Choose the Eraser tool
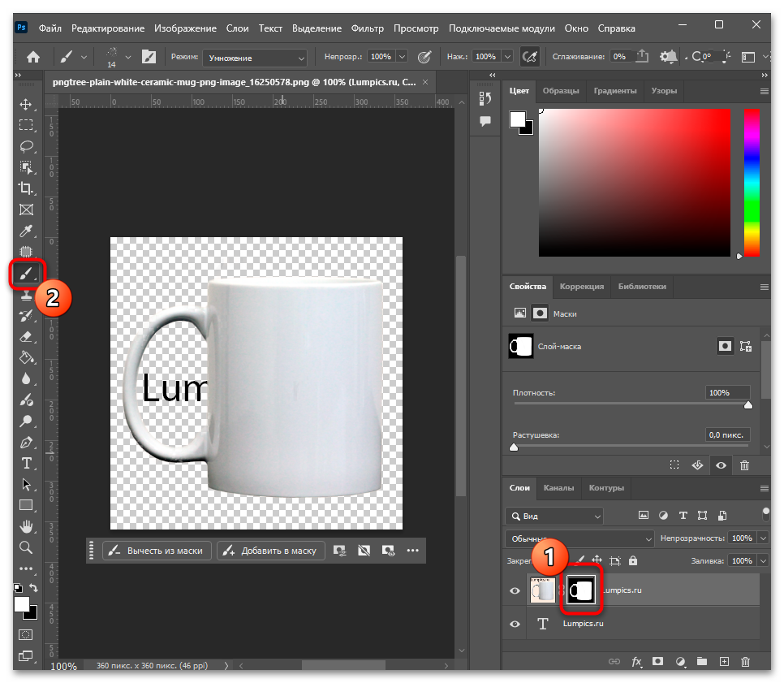Viewport: 784px width, 683px height. tap(26, 337)
